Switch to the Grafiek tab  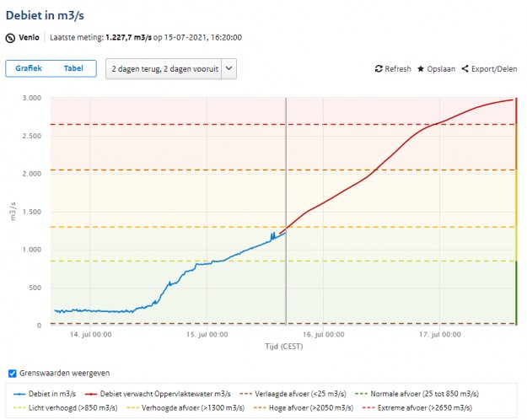click(30, 68)
